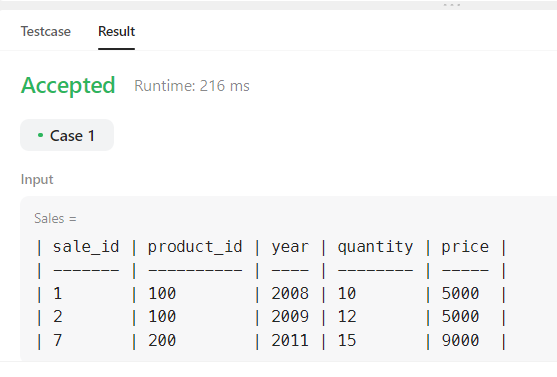Click the year value 2009
Viewport: 557px width, 377px height.
(x=290, y=317)
